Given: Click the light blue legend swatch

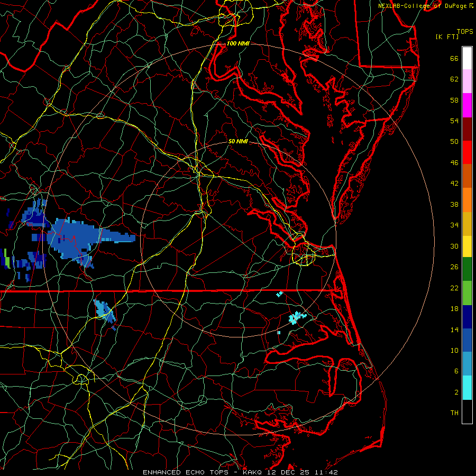Looking at the screenshot, I should point(467,364).
